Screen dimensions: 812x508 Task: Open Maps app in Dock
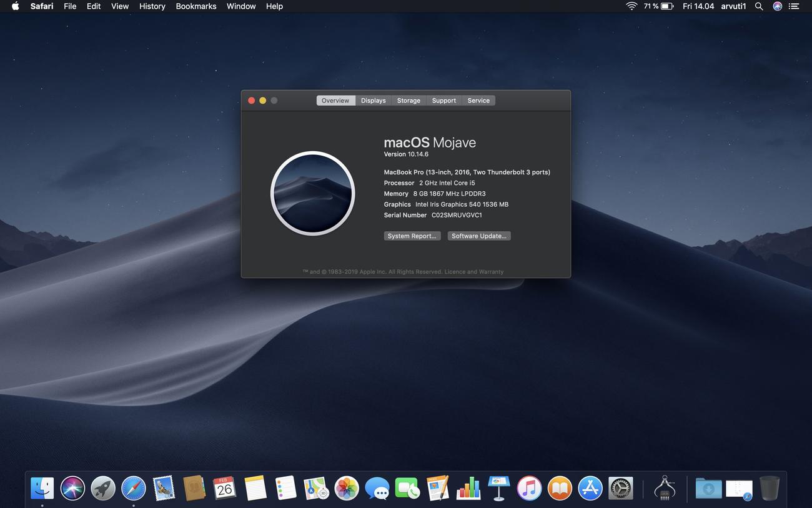(316, 488)
